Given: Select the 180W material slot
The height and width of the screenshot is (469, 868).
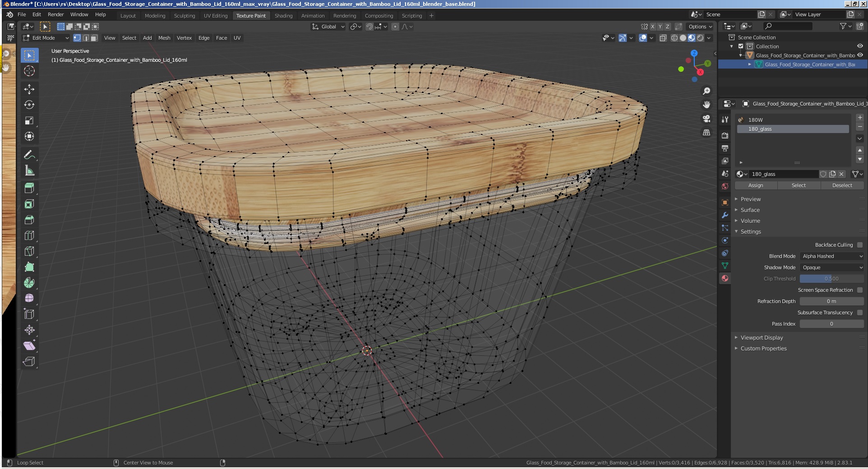Looking at the screenshot, I should tap(793, 120).
